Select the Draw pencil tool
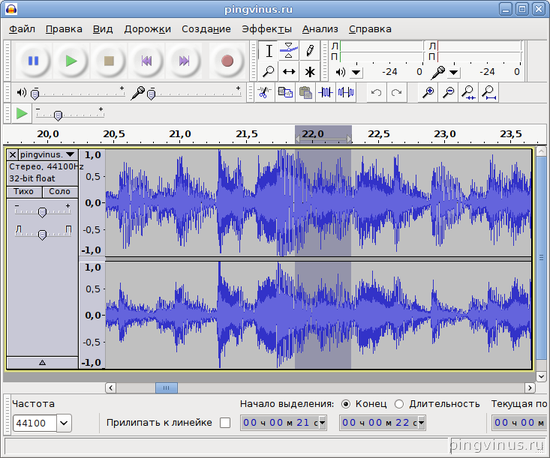This screenshot has height=458, width=550. (310, 51)
